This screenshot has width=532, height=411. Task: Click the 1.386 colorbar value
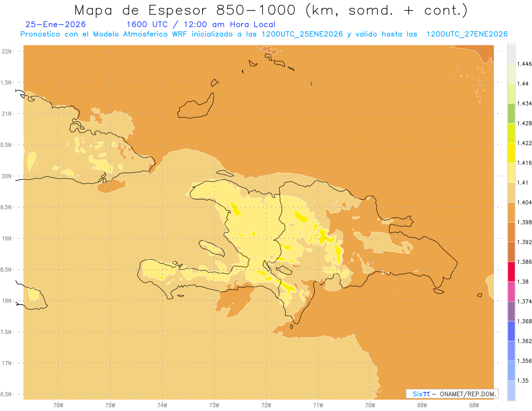(x=524, y=262)
